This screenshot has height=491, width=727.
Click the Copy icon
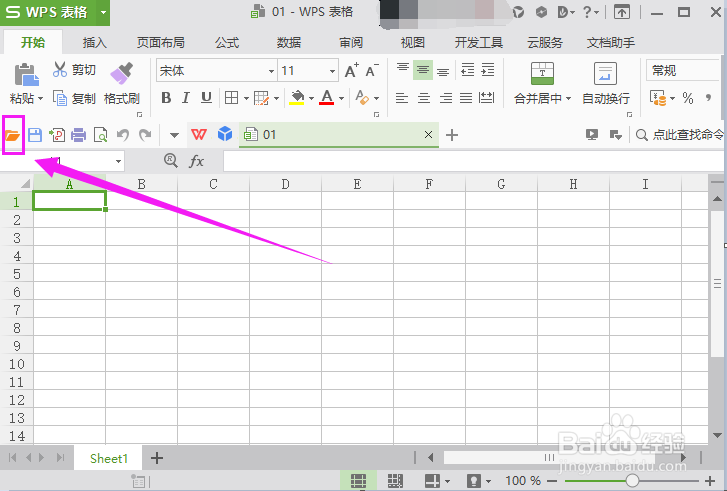pos(60,98)
